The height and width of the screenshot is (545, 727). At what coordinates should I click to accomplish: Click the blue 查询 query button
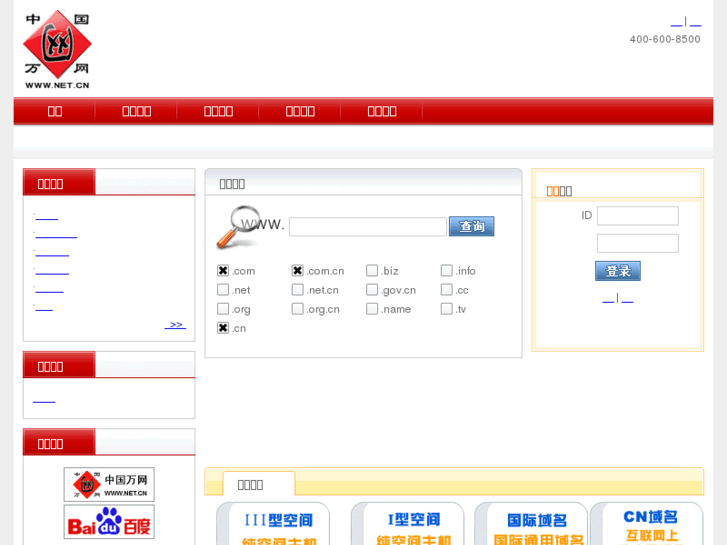pyautogui.click(x=472, y=226)
